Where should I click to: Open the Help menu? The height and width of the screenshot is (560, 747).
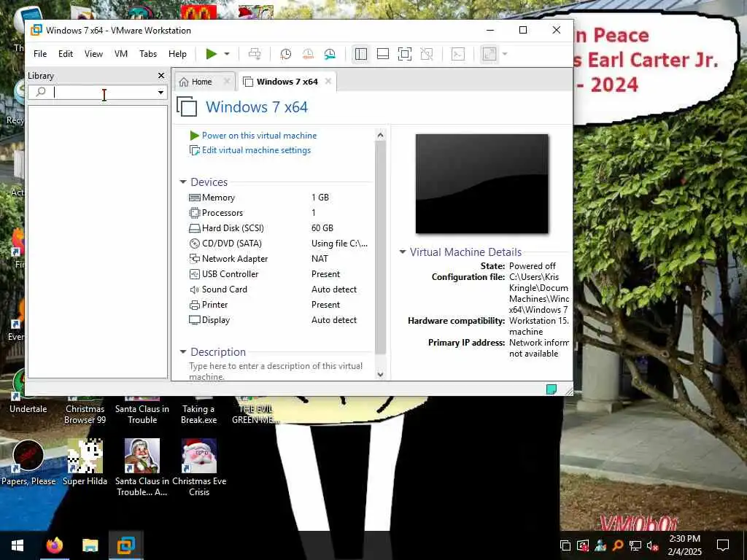[x=177, y=54]
